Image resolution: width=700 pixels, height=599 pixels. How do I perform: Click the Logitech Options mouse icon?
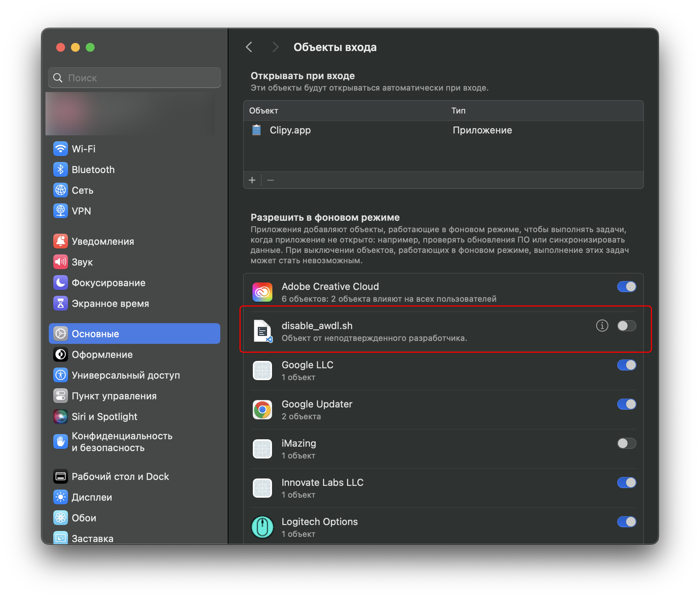[x=262, y=527]
